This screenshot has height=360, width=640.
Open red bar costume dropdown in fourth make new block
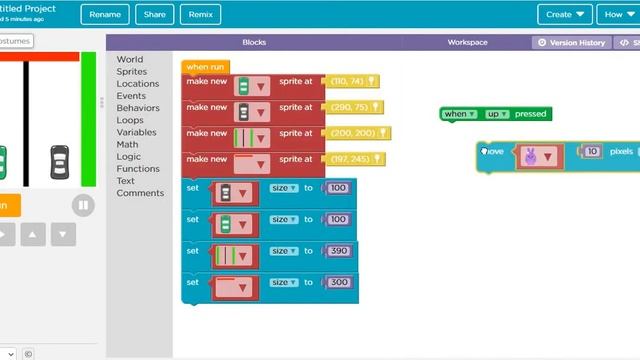click(252, 164)
